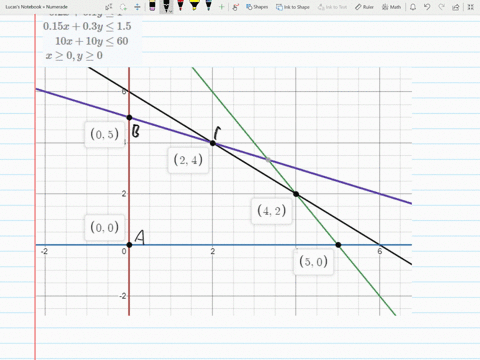Select the black pen
Image resolution: width=480 pixels, height=360 pixels.
(166, 6)
